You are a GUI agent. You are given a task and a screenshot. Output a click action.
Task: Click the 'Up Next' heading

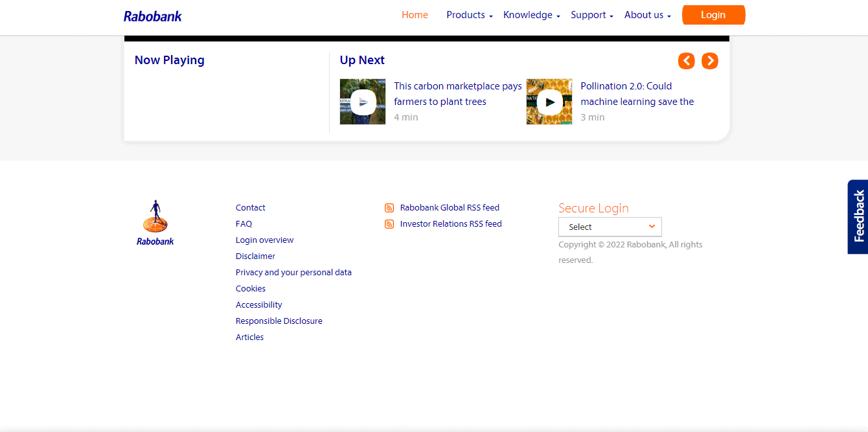(x=362, y=60)
